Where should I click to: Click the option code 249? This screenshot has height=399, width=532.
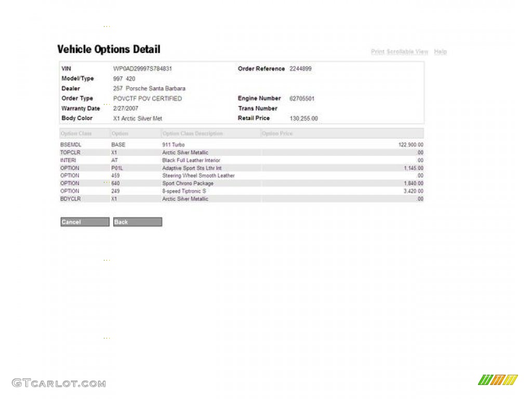pyautogui.click(x=115, y=191)
